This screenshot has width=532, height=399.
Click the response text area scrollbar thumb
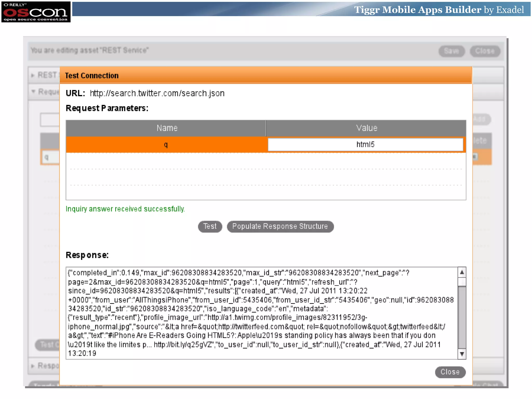pyautogui.click(x=462, y=282)
